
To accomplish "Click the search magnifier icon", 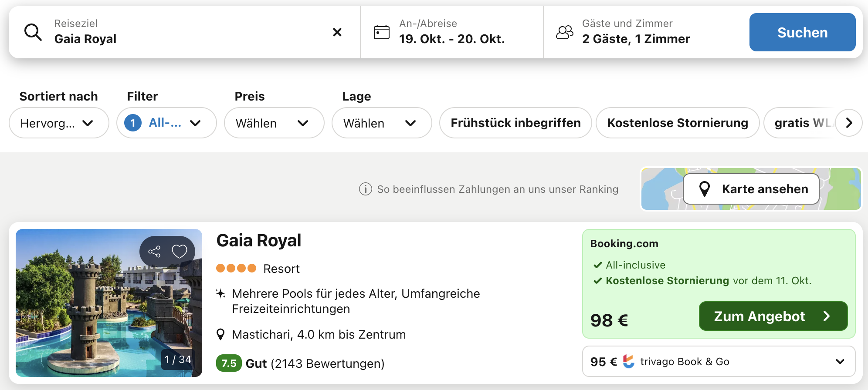I will coord(33,32).
